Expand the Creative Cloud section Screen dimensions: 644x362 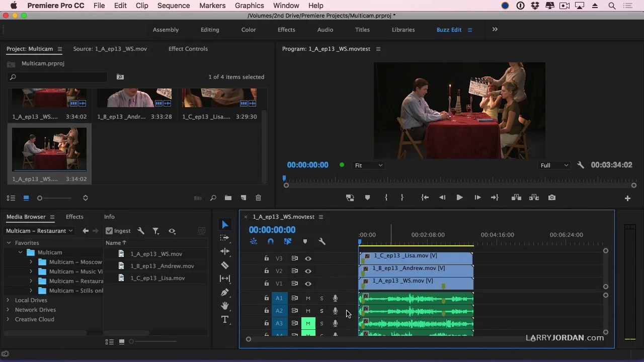tap(8, 319)
